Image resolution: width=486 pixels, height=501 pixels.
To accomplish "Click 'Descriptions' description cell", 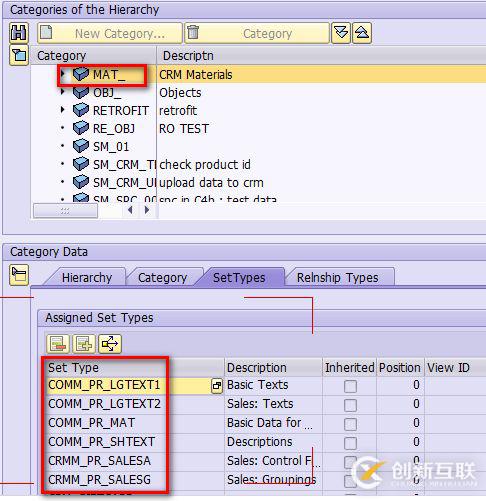I will coord(273,442).
